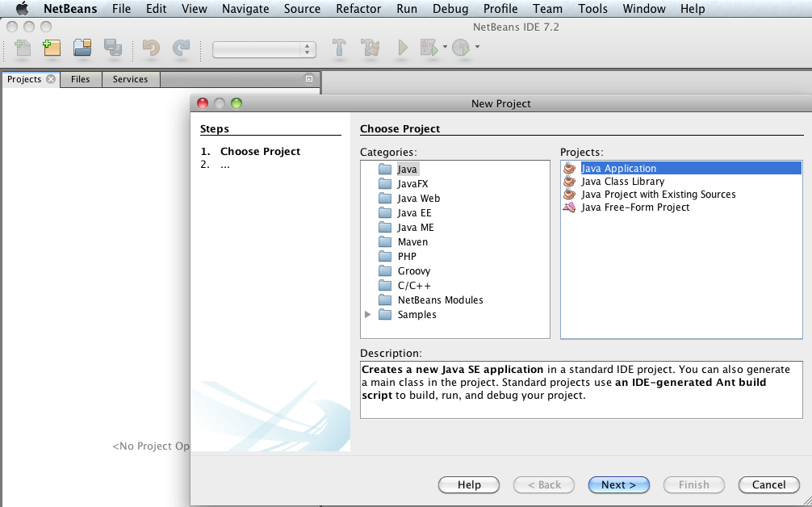Screen dimensions: 812x507
Task: Open the Debug Project dropdown arrow
Action: [x=445, y=47]
